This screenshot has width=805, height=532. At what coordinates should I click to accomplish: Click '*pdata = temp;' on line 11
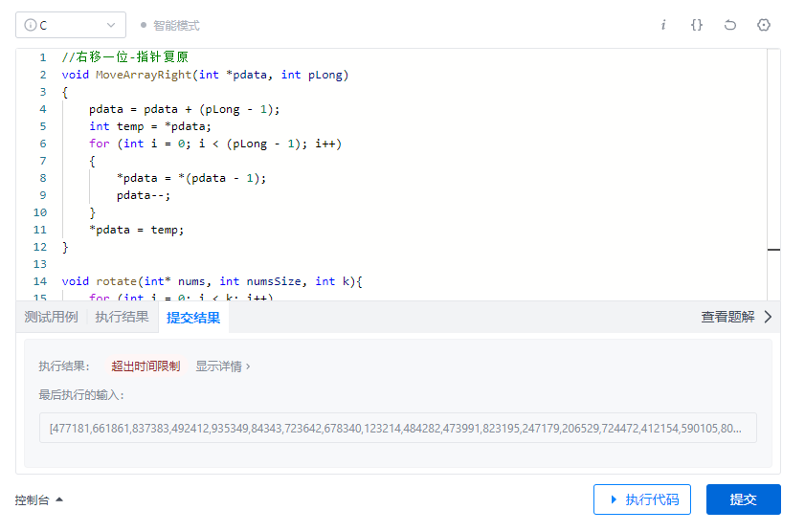(x=137, y=230)
